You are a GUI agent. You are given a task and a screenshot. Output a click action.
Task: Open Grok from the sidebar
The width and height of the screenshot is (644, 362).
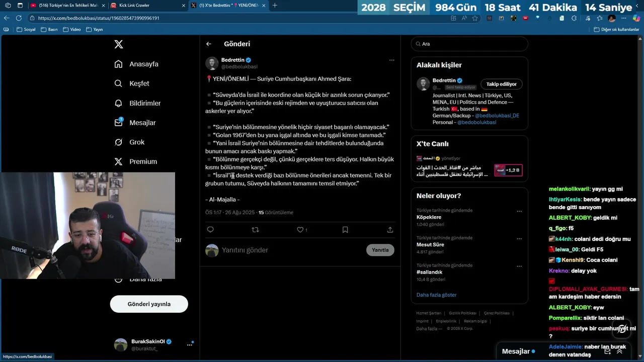tap(130, 142)
